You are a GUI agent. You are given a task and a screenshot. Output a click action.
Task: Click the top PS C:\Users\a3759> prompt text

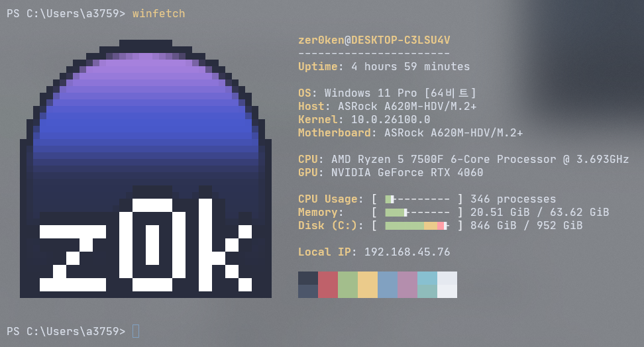pos(66,13)
